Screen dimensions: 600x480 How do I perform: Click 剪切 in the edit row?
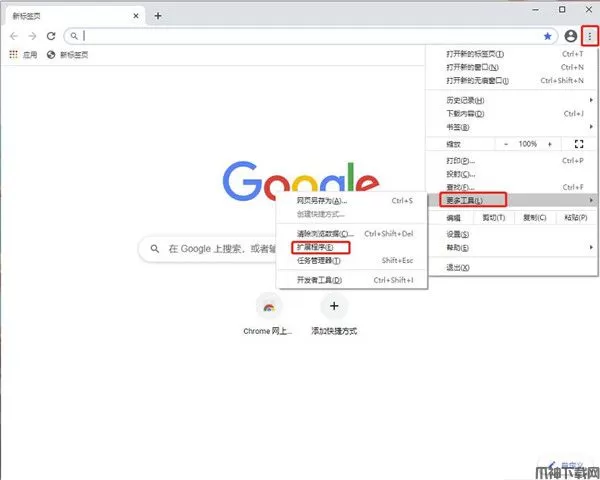[x=494, y=218]
